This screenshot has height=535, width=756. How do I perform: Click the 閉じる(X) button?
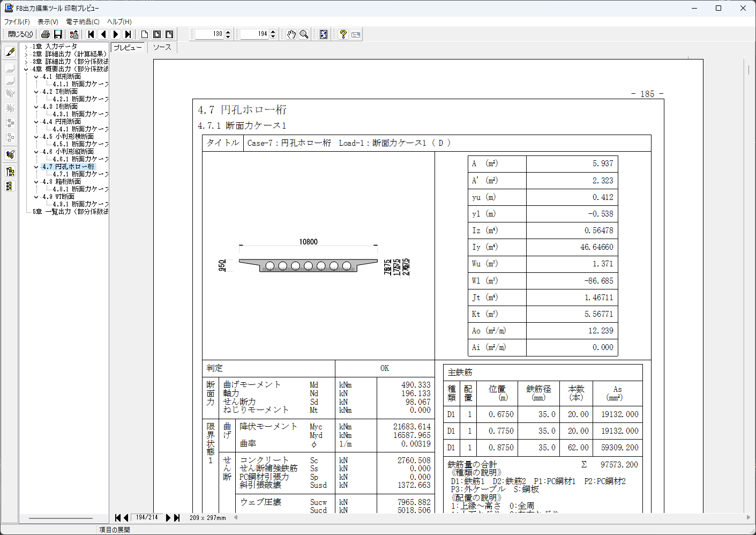pyautogui.click(x=20, y=34)
